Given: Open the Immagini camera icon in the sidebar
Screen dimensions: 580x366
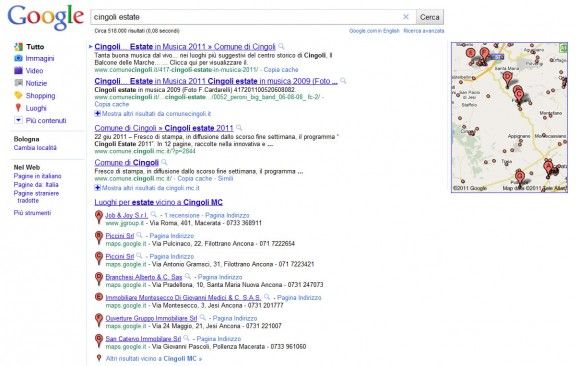Looking at the screenshot, I should point(18,58).
